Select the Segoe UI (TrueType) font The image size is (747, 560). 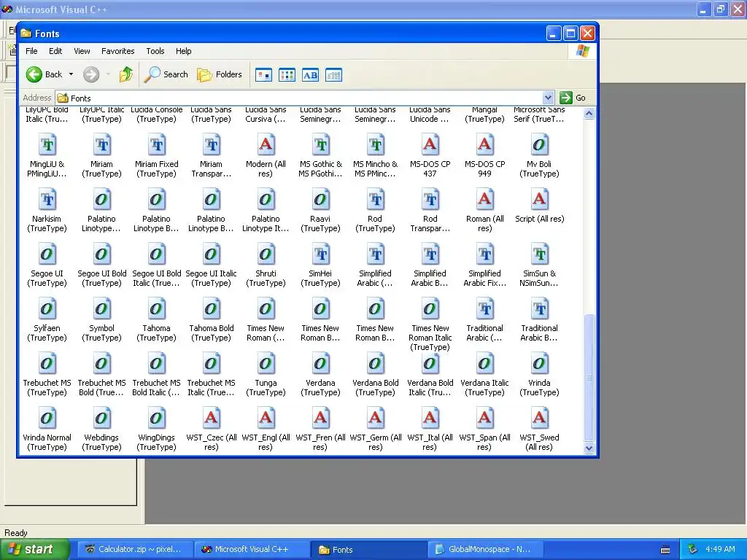pyautogui.click(x=47, y=265)
